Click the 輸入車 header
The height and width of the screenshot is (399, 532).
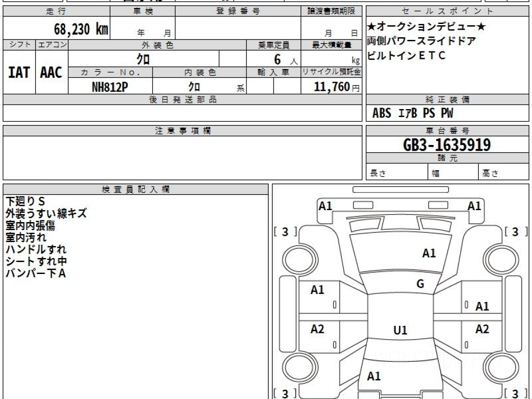(274, 72)
